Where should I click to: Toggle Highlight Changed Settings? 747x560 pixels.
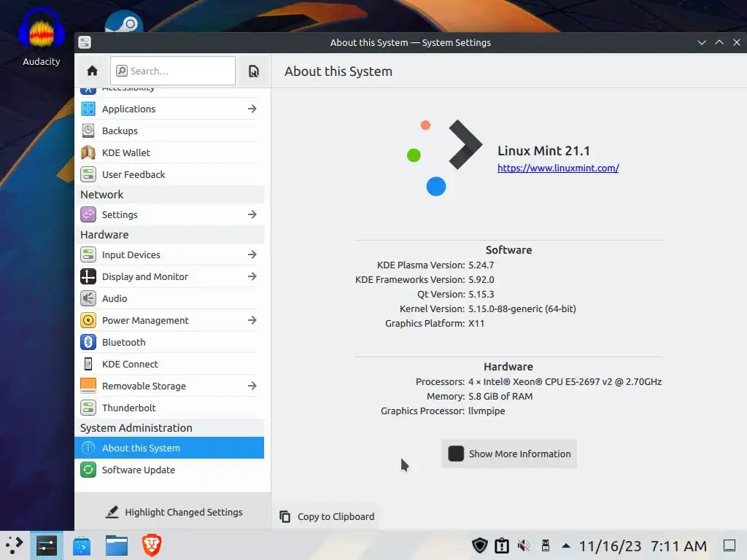(x=174, y=512)
